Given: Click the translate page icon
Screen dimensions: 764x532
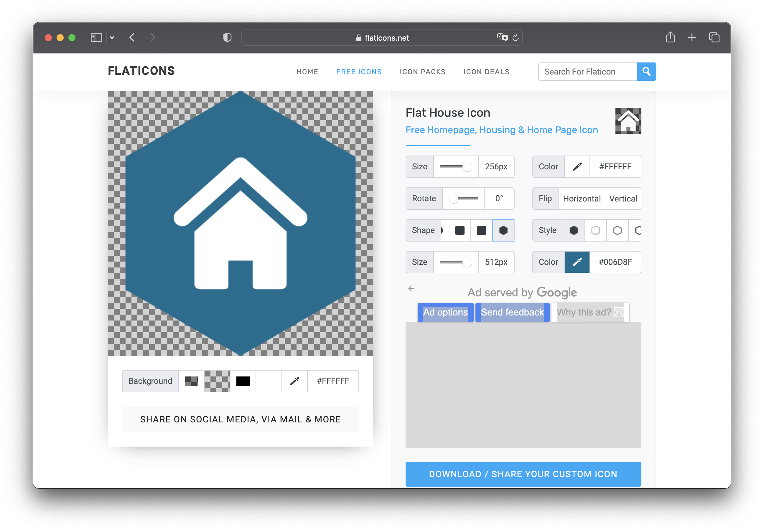Looking at the screenshot, I should click(x=502, y=38).
